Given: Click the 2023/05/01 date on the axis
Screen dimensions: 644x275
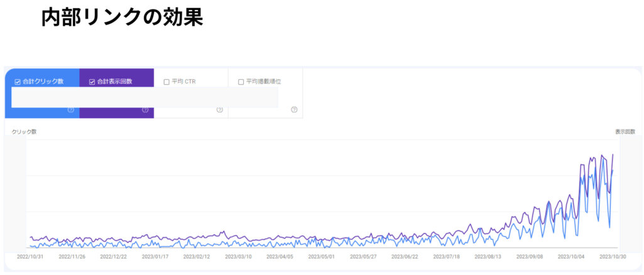Looking at the screenshot, I should [x=321, y=257].
